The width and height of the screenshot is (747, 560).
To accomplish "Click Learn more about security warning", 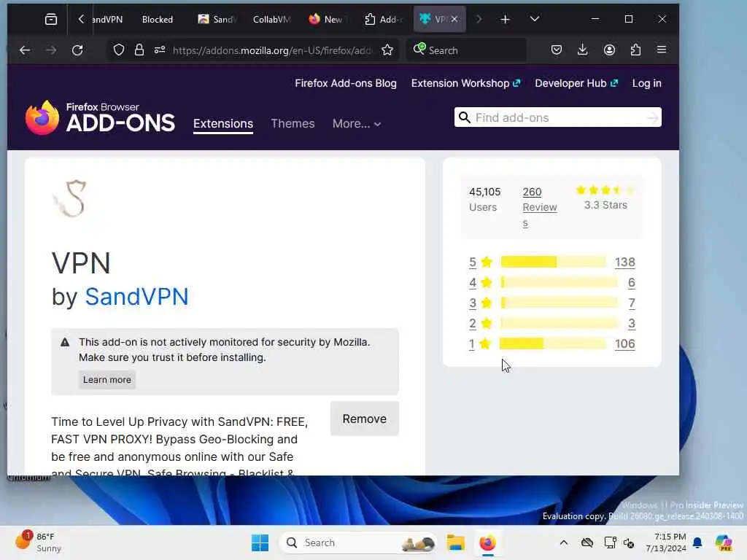I will tap(107, 379).
